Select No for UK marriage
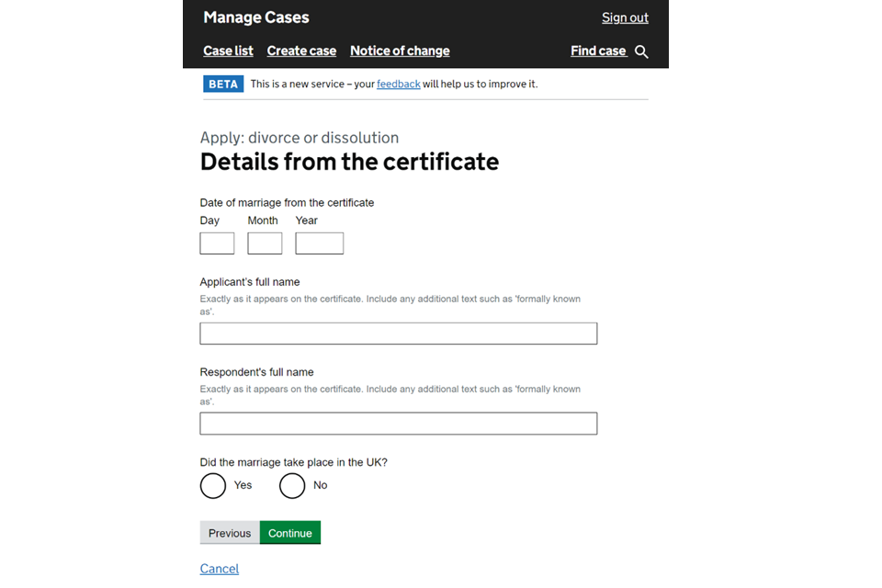Image resolution: width=882 pixels, height=588 pixels. click(x=292, y=486)
